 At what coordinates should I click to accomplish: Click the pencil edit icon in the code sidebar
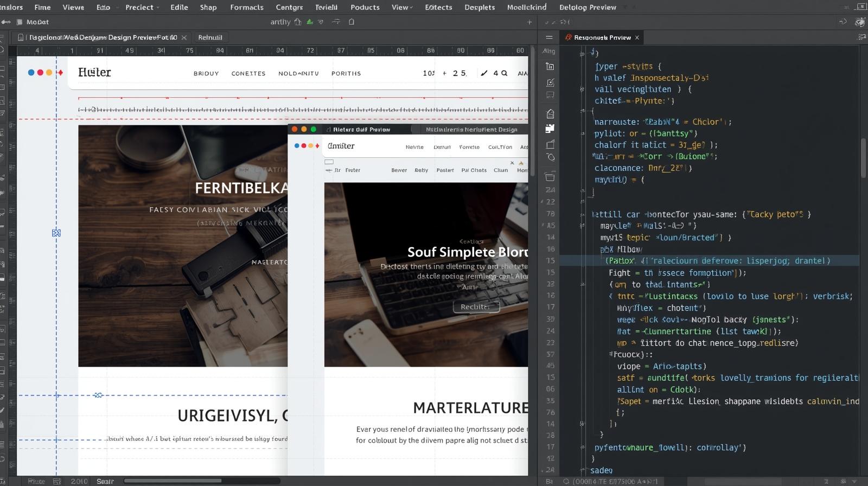[550, 82]
